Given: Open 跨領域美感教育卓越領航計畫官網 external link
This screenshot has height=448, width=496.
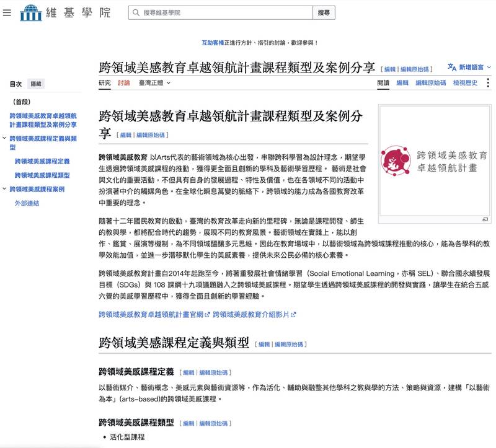Looking at the screenshot, I should pos(154,315).
